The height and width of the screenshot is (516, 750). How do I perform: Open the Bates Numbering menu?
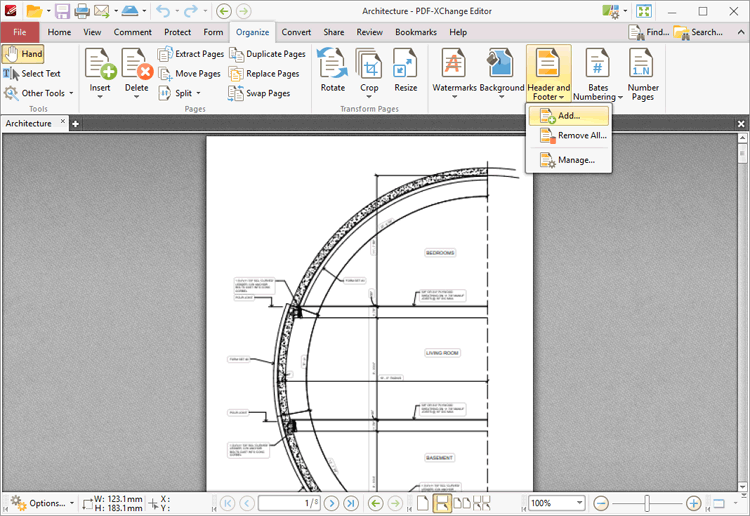tap(598, 73)
